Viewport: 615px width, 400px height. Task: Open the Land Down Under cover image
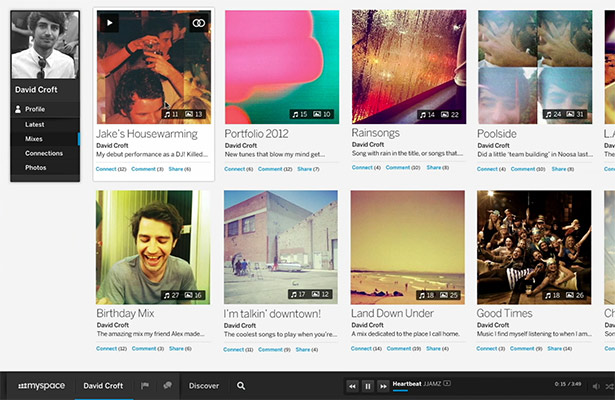408,247
